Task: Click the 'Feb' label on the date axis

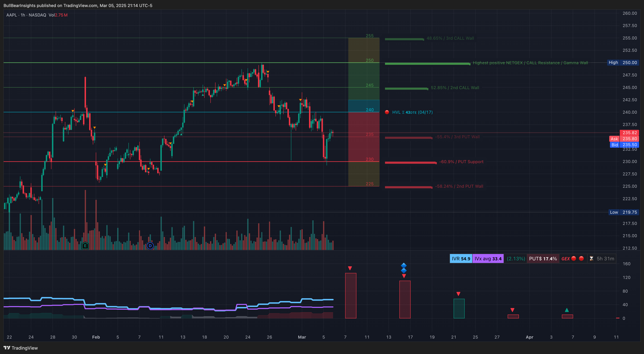Action: point(96,337)
